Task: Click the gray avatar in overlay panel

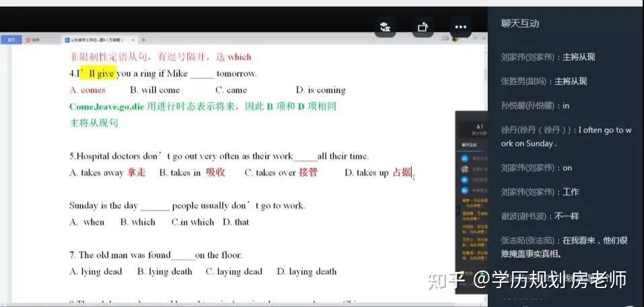Action: click(465, 169)
